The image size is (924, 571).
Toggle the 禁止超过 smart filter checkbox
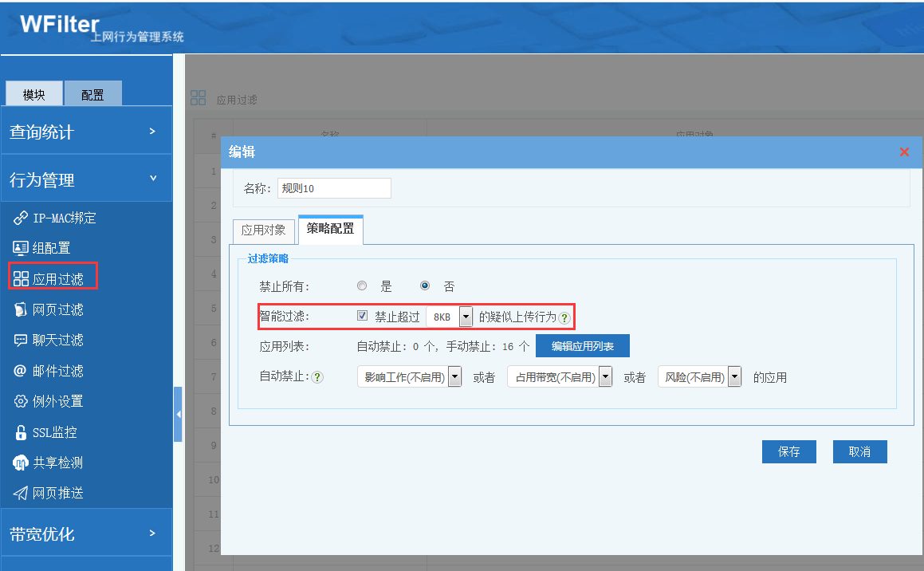point(363,316)
